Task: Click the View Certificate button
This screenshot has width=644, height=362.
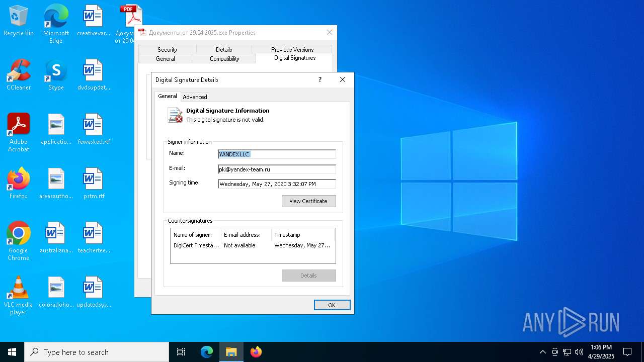Action: (x=308, y=201)
